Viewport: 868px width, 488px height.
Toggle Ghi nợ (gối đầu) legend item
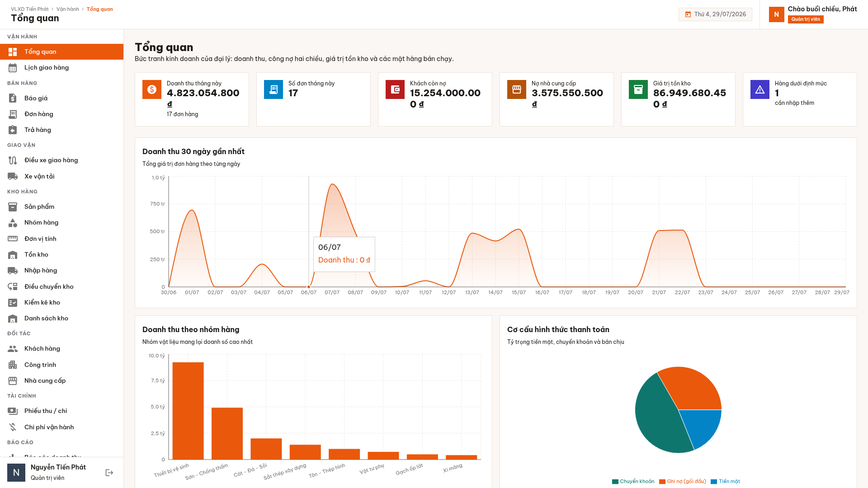[x=683, y=481]
